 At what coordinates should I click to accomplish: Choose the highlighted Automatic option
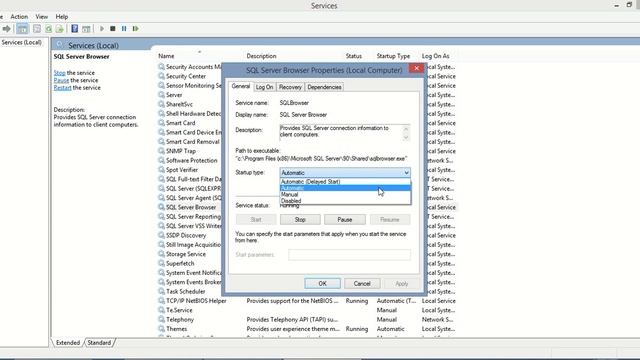(x=345, y=188)
